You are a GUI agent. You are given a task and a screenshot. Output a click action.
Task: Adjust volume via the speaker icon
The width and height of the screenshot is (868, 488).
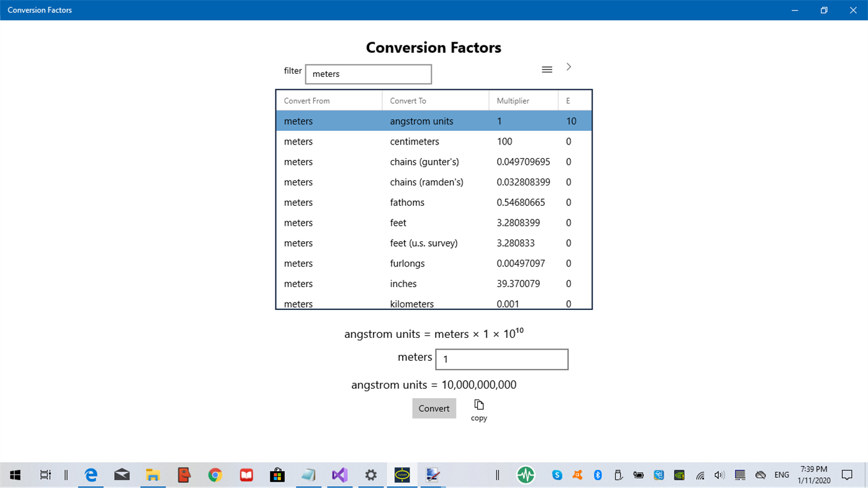(719, 474)
